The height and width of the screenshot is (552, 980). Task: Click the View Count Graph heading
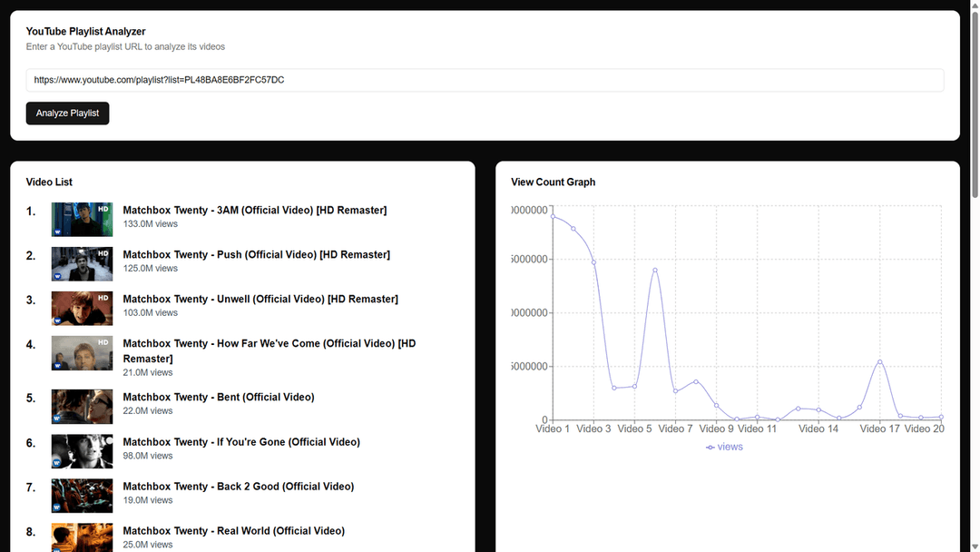click(554, 182)
